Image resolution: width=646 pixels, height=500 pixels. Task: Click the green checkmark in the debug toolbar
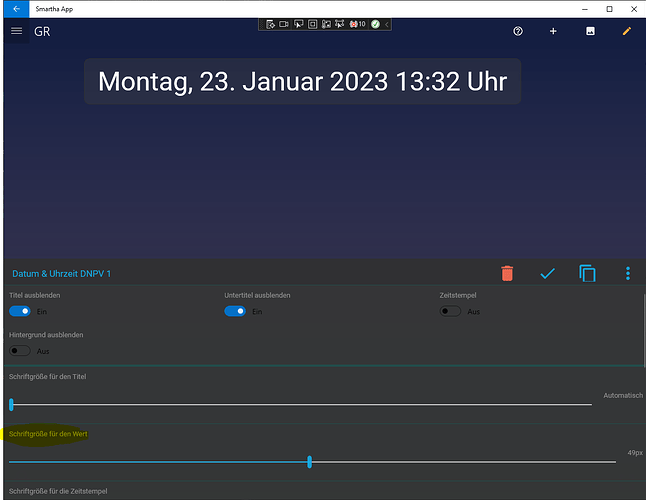tap(375, 23)
